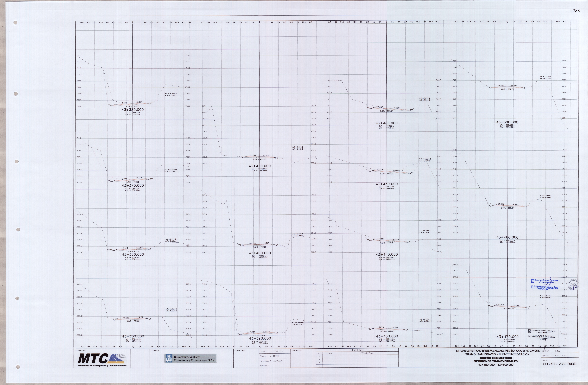Click TRAMO: SAN IGNACIO - PUENTE INTEGRACION line

tap(497, 354)
